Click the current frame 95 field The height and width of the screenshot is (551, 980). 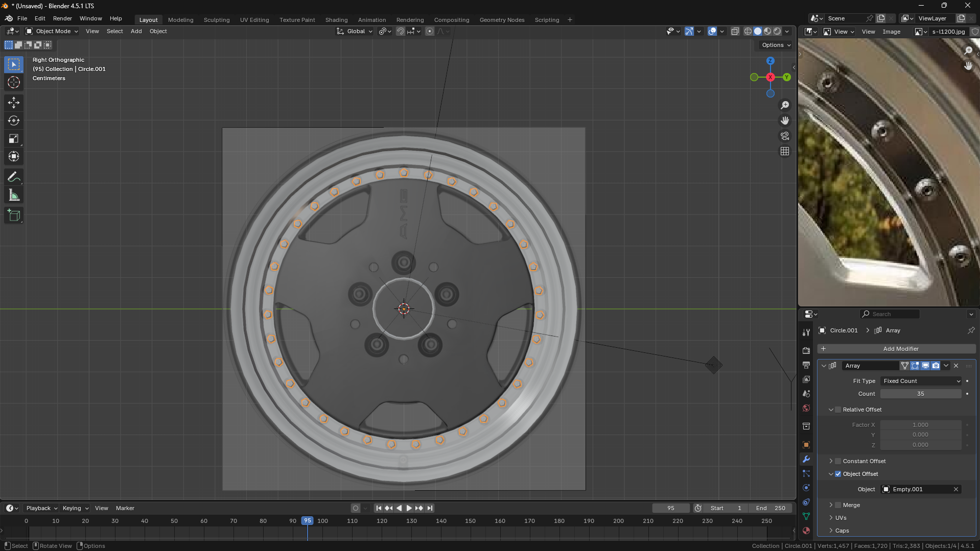coord(671,508)
